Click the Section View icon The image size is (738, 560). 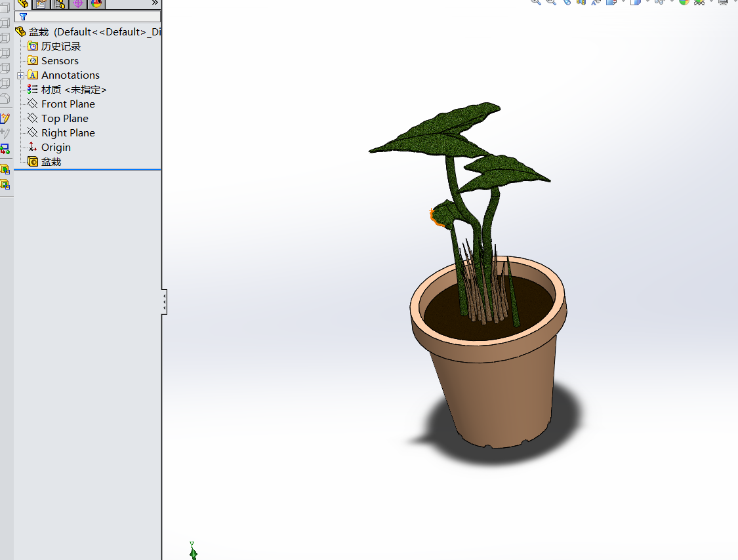pyautogui.click(x=581, y=2)
